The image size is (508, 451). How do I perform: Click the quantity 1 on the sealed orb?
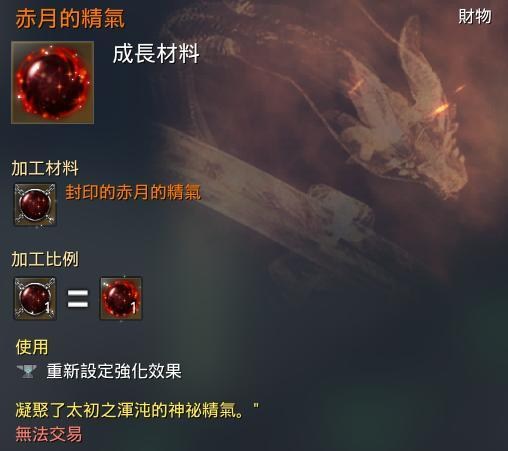point(47,307)
